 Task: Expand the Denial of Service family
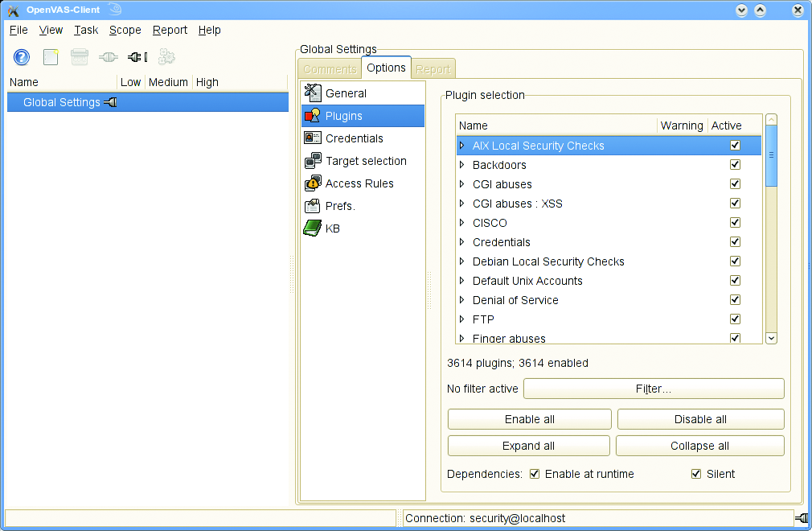click(x=462, y=300)
